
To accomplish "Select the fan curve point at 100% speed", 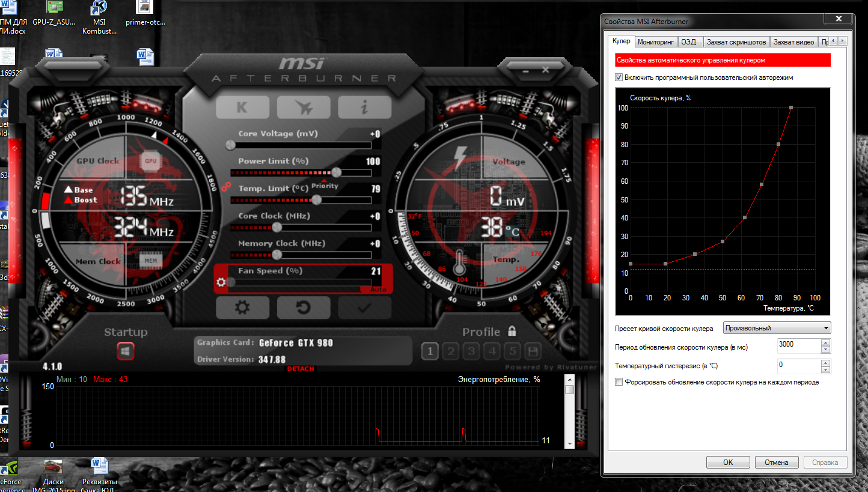I will tap(791, 108).
